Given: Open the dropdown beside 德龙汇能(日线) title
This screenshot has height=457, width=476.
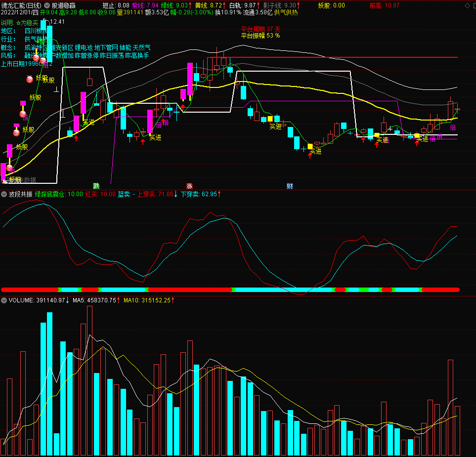Looking at the screenshot, I should click(x=47, y=5).
